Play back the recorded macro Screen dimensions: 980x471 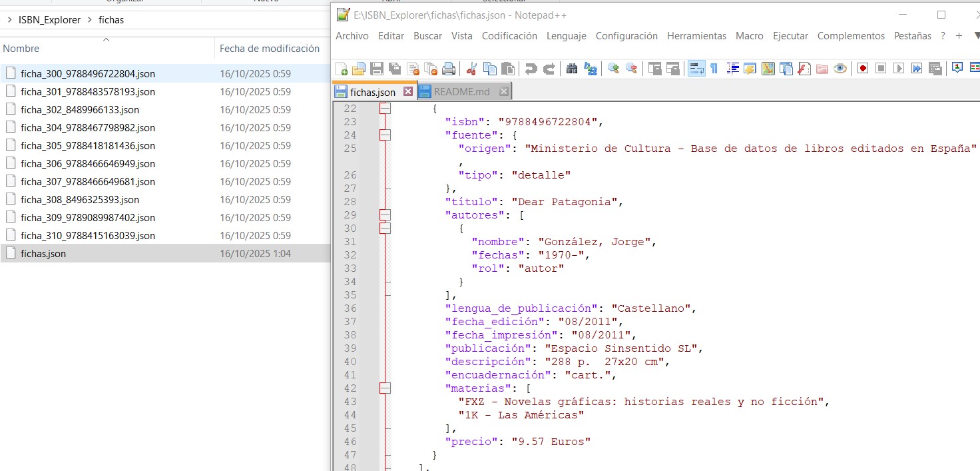899,68
